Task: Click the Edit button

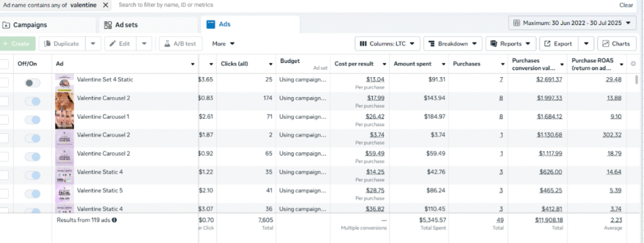Action: tap(121, 44)
